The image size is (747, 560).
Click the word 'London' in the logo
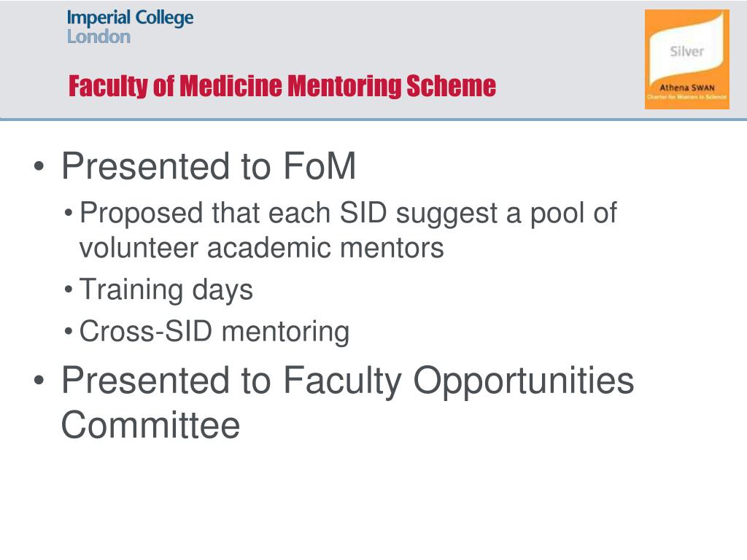tap(98, 36)
